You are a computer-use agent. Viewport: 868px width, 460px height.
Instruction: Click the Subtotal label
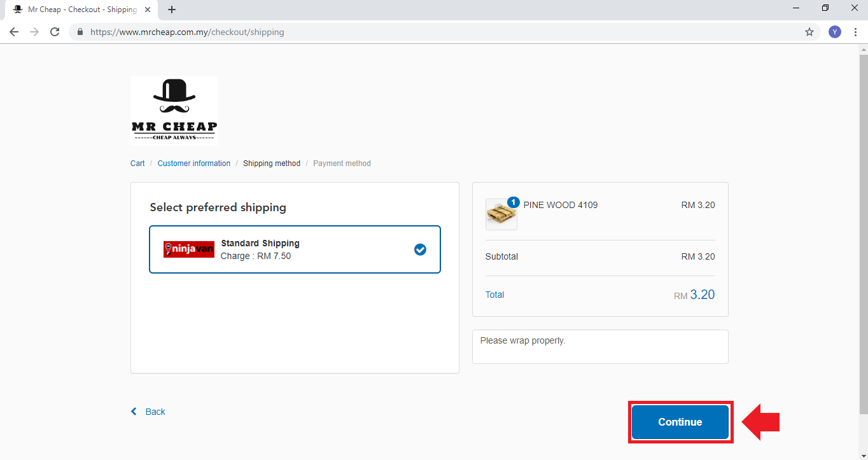(x=501, y=256)
